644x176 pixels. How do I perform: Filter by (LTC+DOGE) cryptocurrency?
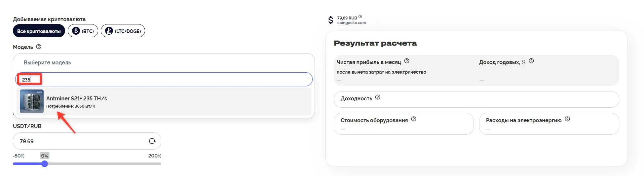point(123,31)
